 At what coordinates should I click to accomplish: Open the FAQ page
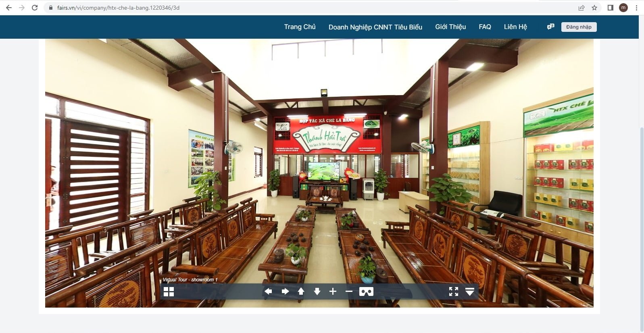pyautogui.click(x=485, y=27)
